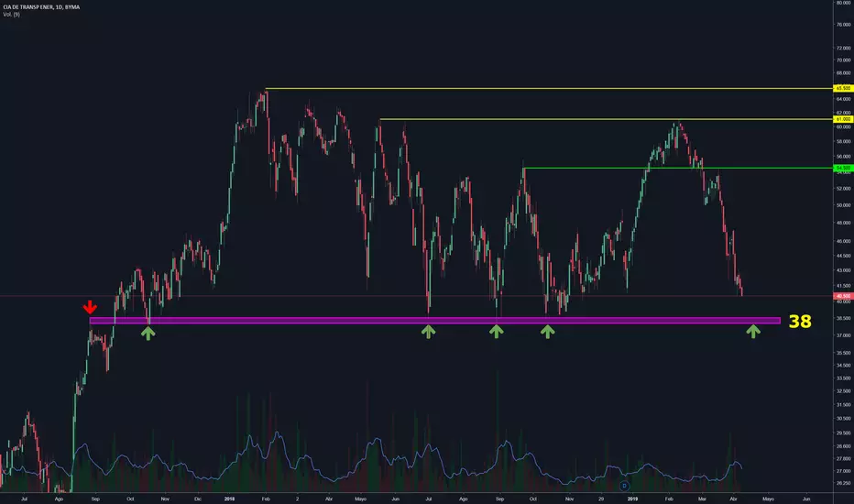Click the red 40.500 current price label

843,296
